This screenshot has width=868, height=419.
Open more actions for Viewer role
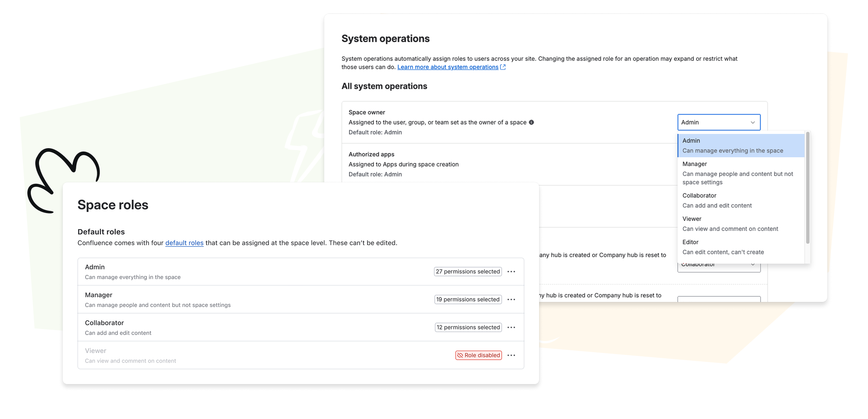tap(511, 355)
